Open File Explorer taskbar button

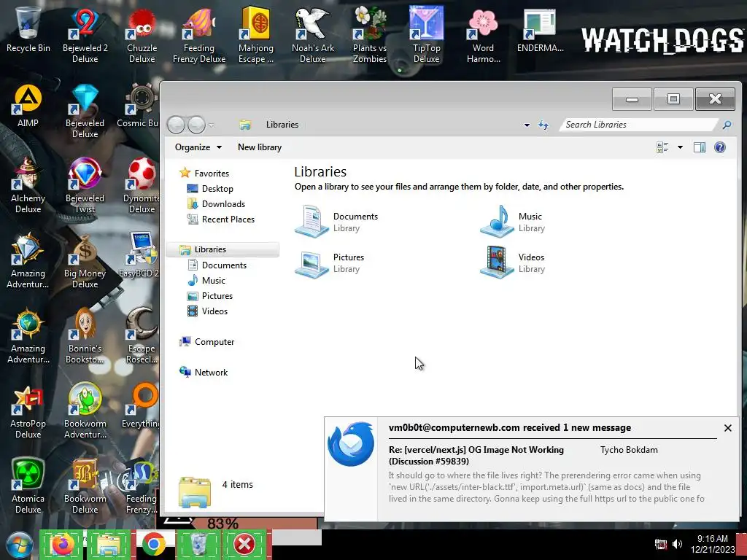pyautogui.click(x=109, y=544)
